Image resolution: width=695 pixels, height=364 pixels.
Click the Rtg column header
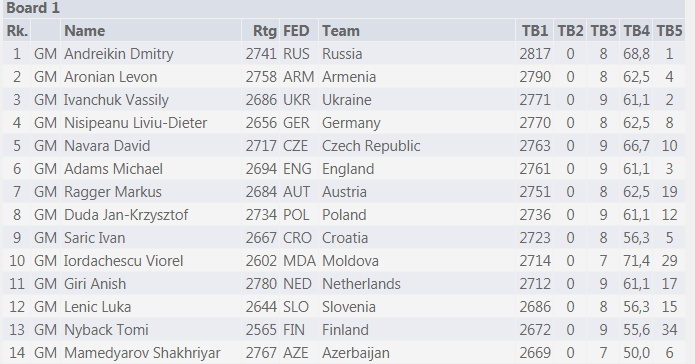265,31
